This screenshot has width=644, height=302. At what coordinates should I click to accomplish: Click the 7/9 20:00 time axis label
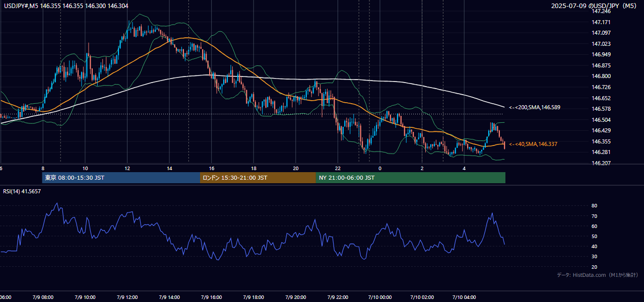[x=296, y=297]
